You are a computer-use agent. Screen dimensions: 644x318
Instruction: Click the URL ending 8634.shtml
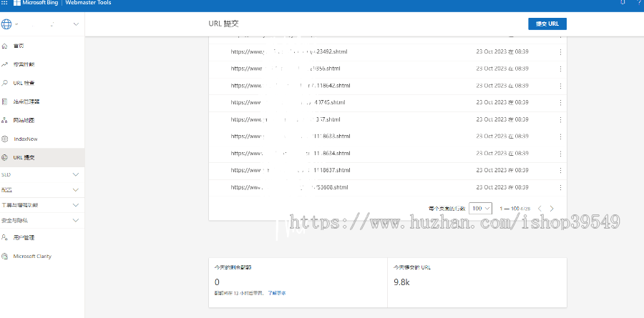point(290,154)
